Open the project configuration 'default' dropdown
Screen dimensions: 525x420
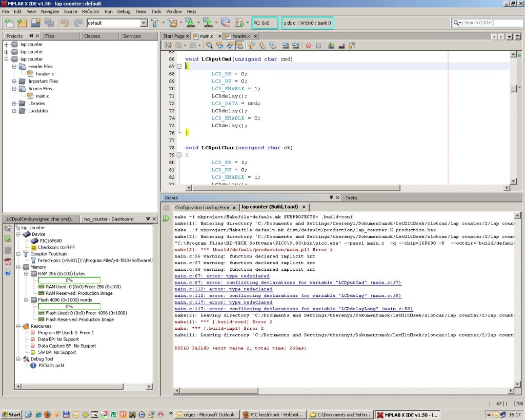144,23
